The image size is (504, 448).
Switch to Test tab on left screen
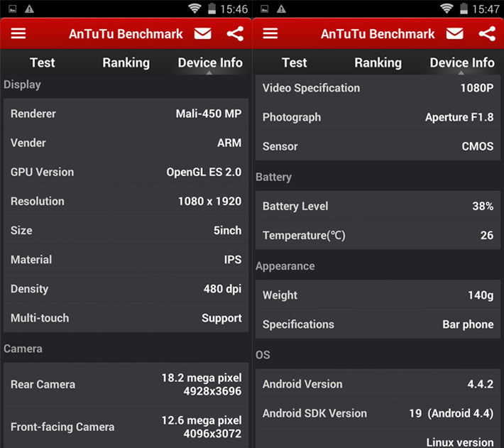click(x=42, y=62)
